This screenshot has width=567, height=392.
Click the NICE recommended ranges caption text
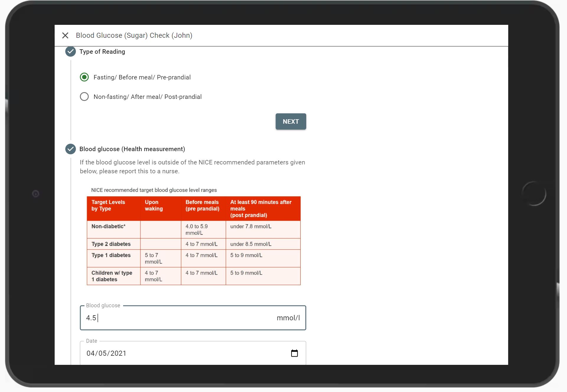point(154,190)
